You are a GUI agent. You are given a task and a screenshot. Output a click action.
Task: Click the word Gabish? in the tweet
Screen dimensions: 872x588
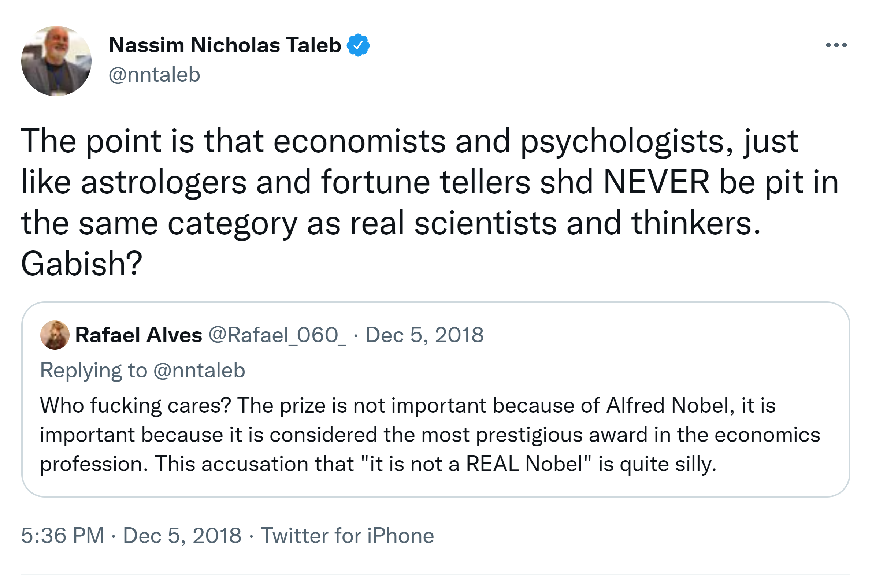(81, 264)
